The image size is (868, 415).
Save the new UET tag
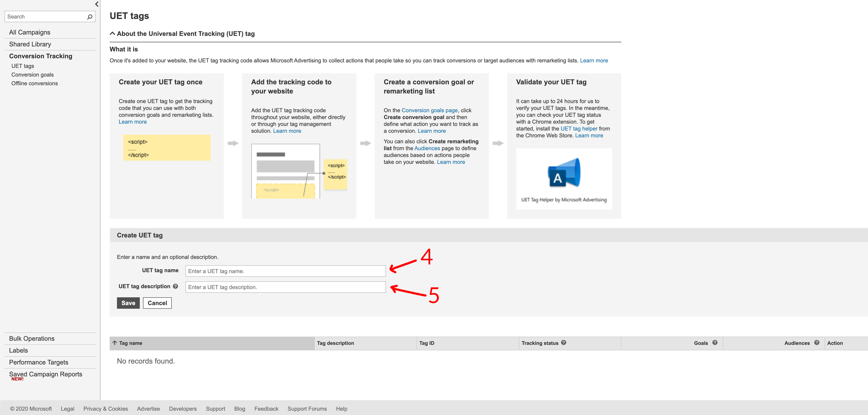click(128, 303)
